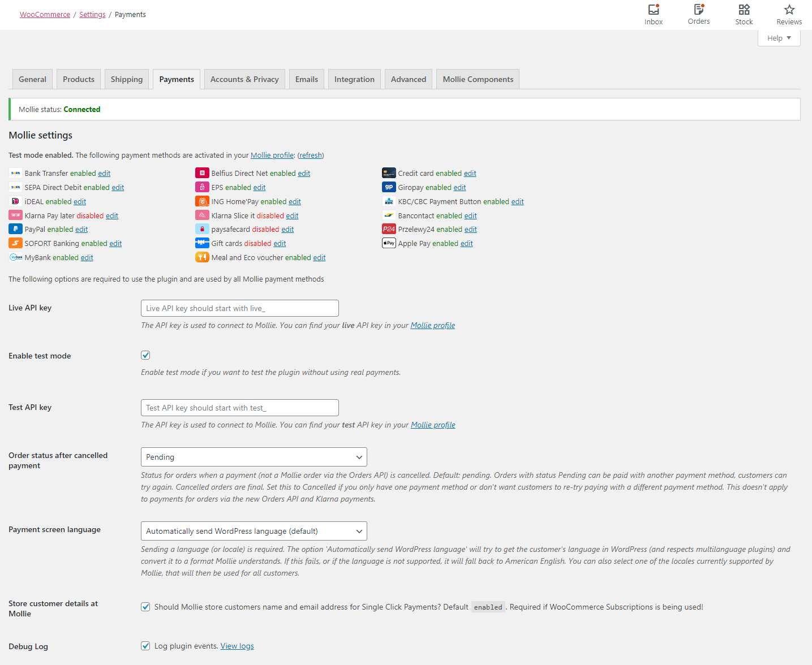
Task: Edit the Apple Pay payment method
Action: tap(467, 243)
